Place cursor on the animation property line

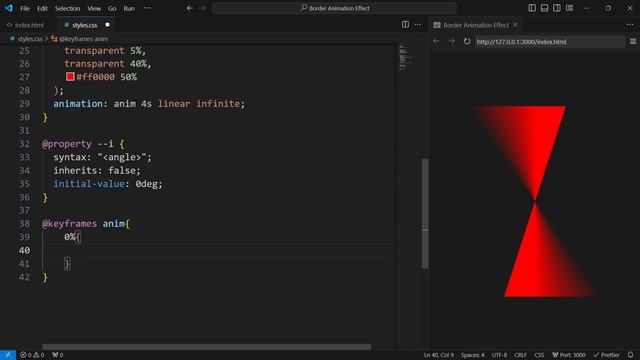[x=149, y=104]
